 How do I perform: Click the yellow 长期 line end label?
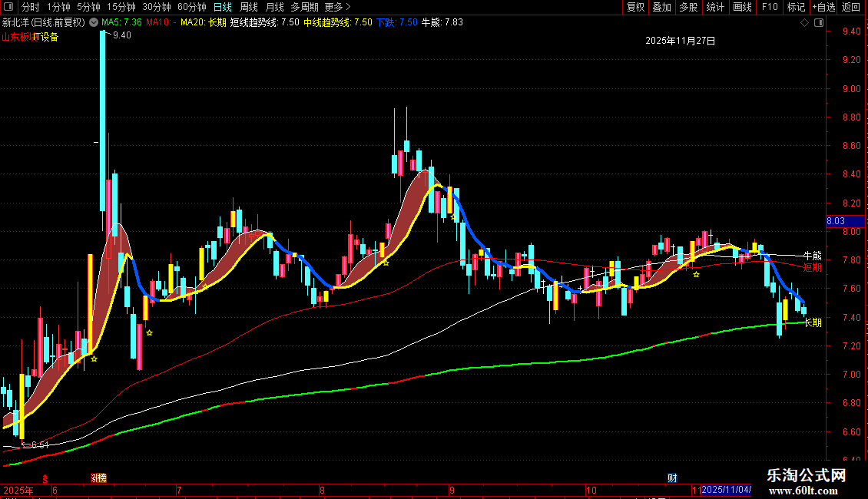[812, 322]
